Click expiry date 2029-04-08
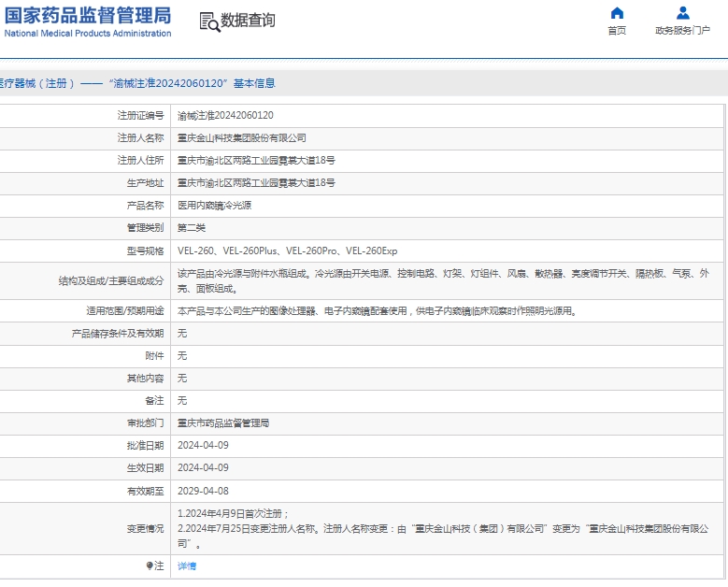 click(x=203, y=491)
